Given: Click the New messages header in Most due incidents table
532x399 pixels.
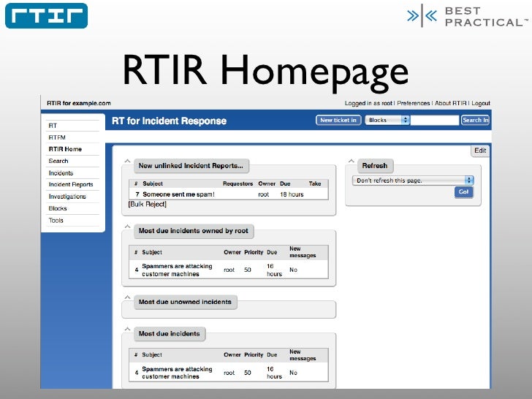Looking at the screenshot, I should pos(303,355).
